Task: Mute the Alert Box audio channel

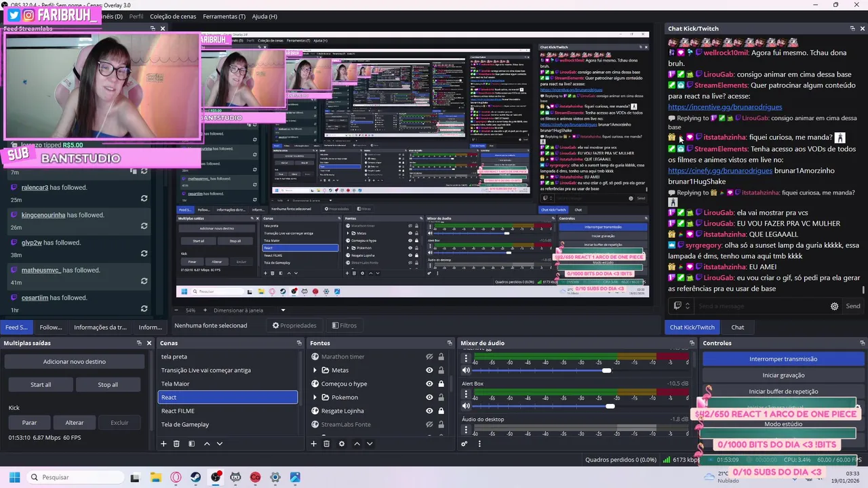Action: pyautogui.click(x=466, y=406)
